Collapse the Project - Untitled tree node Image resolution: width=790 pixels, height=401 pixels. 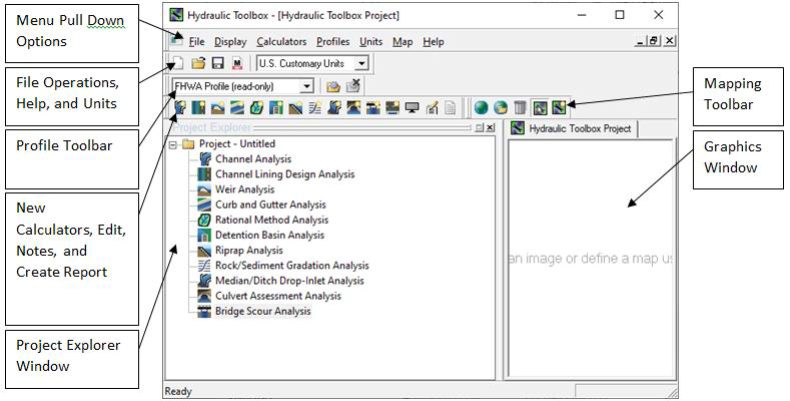[x=173, y=145]
